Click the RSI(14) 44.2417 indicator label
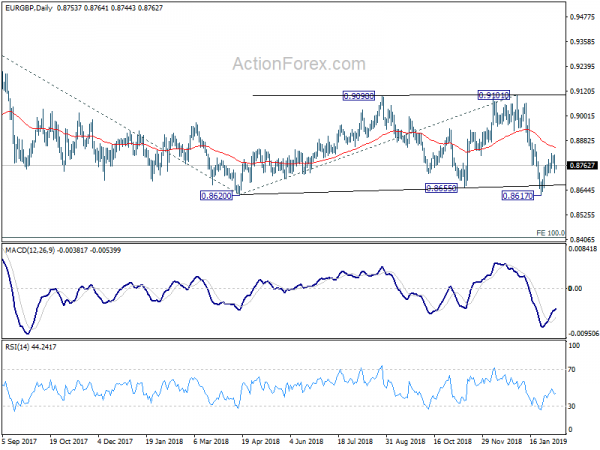600x450 pixels. click(x=31, y=347)
